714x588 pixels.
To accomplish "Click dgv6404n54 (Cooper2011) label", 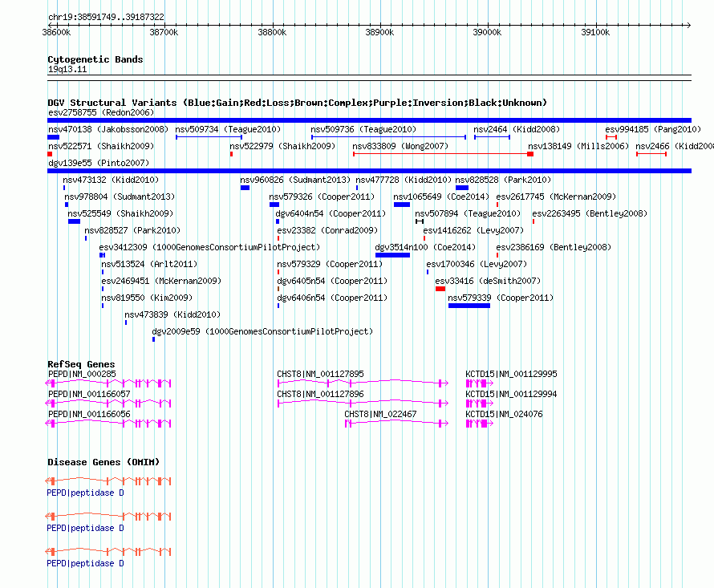I will (331, 213).
